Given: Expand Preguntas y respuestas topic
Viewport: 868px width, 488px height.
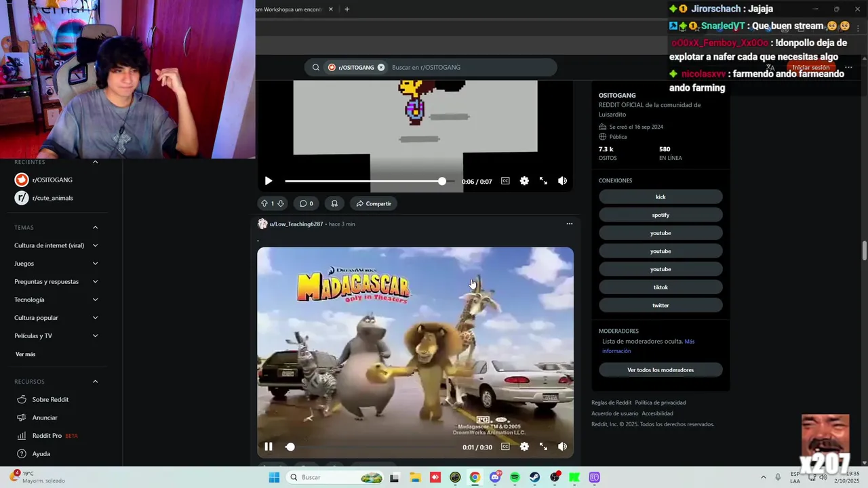Looking at the screenshot, I should pos(56,281).
